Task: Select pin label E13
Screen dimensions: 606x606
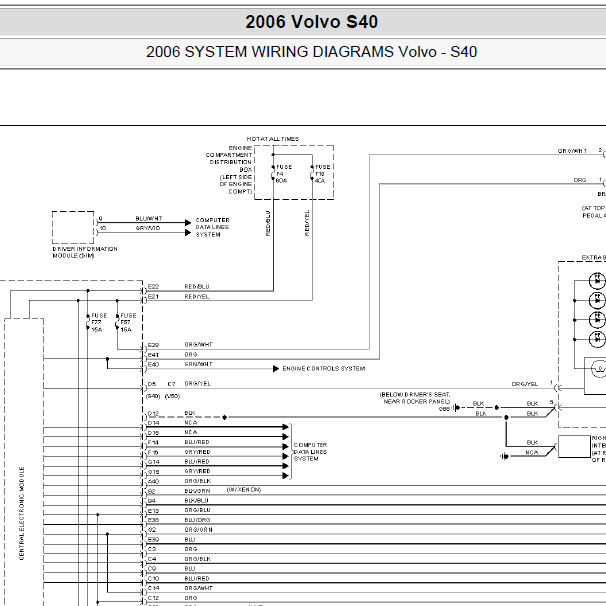Action: (153, 511)
